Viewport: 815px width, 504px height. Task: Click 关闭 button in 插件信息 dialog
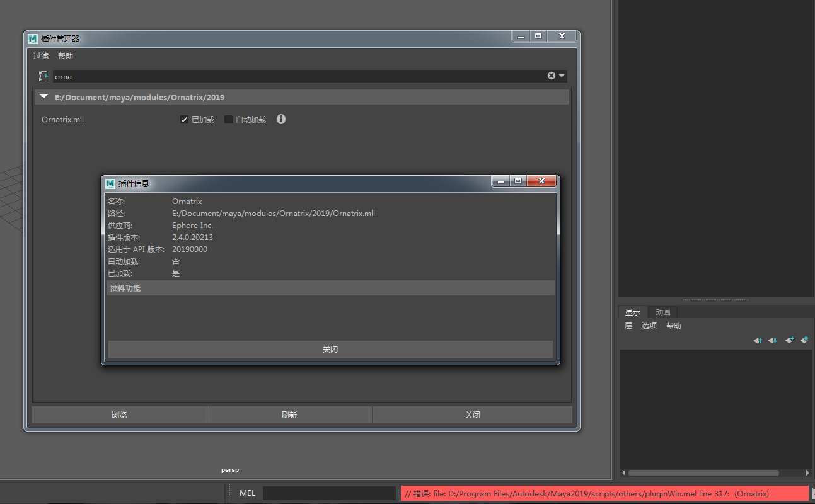330,349
